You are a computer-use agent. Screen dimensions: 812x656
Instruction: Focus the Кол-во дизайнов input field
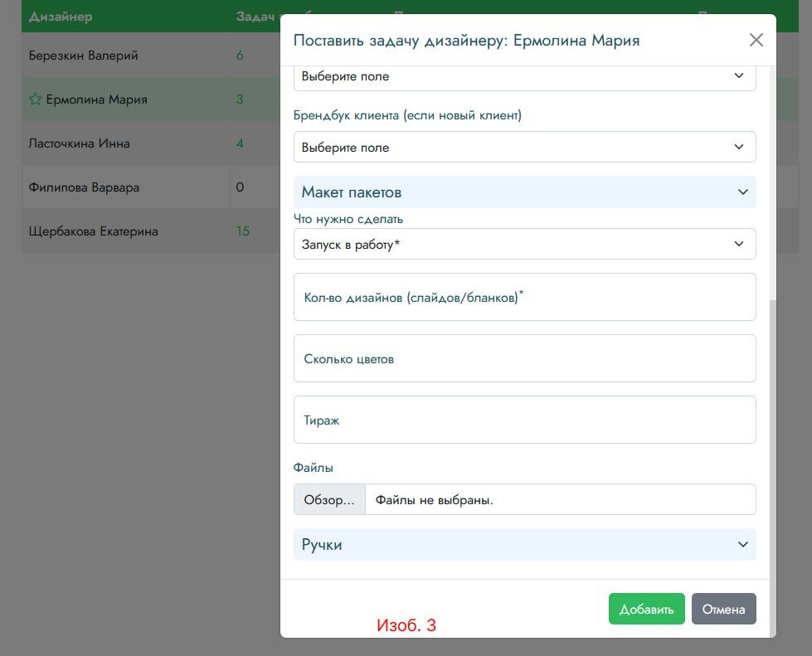(524, 297)
